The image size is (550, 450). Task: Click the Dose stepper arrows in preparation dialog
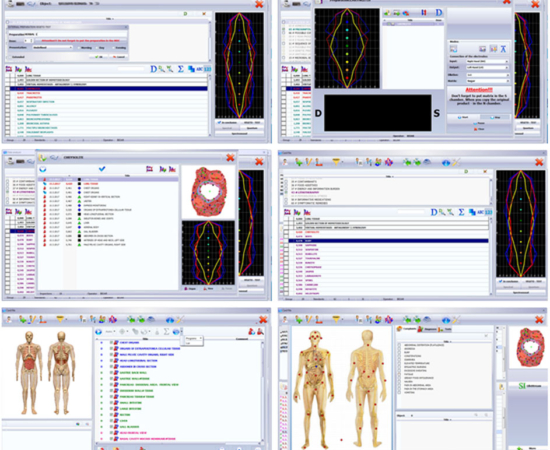(31, 41)
